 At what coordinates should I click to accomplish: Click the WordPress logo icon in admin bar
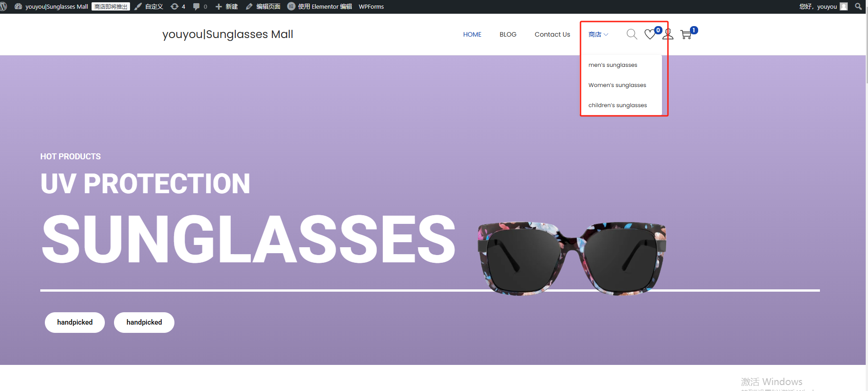[x=3, y=6]
